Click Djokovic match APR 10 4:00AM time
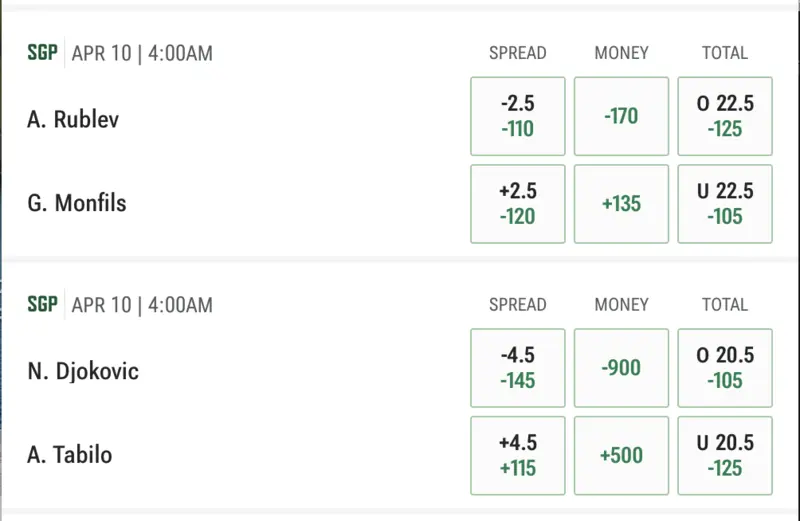The width and height of the screenshot is (800, 521). (x=142, y=304)
